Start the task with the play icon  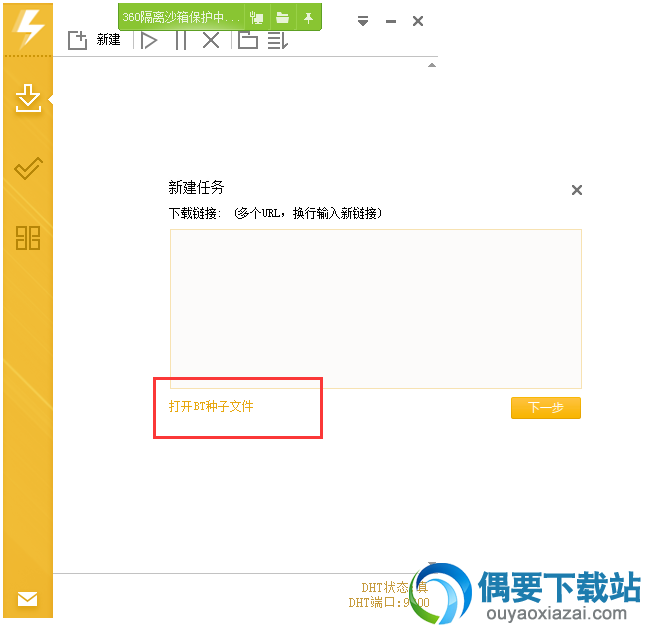[149, 41]
